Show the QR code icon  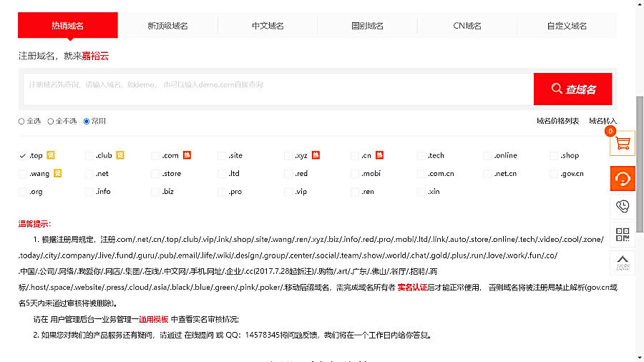pos(622,235)
